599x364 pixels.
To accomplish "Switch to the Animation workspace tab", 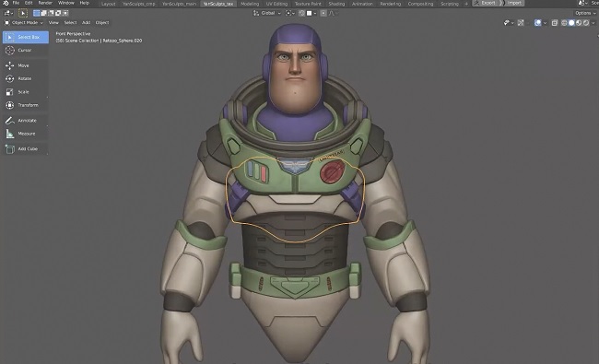I will pyautogui.click(x=362, y=4).
